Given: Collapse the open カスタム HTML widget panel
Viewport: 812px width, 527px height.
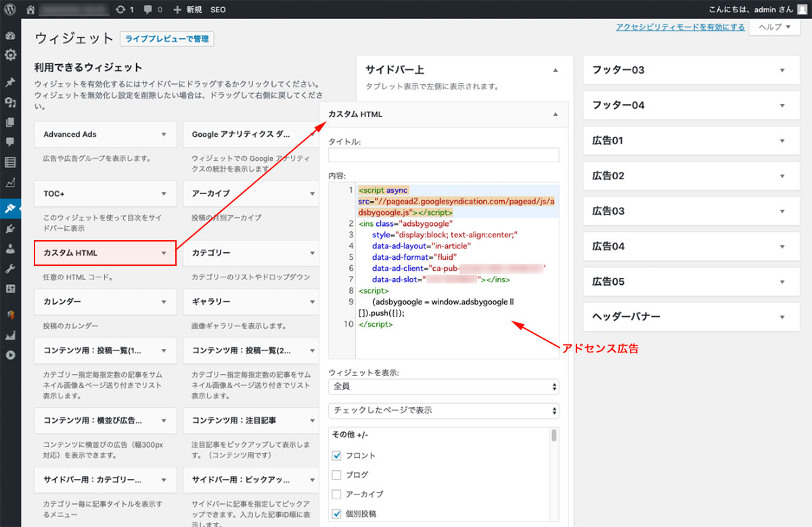Looking at the screenshot, I should [x=556, y=114].
